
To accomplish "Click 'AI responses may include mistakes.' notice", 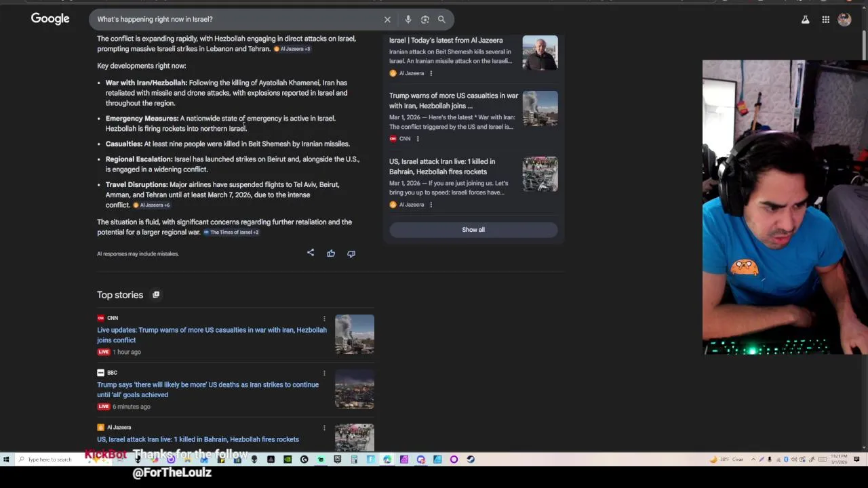I will (138, 253).
